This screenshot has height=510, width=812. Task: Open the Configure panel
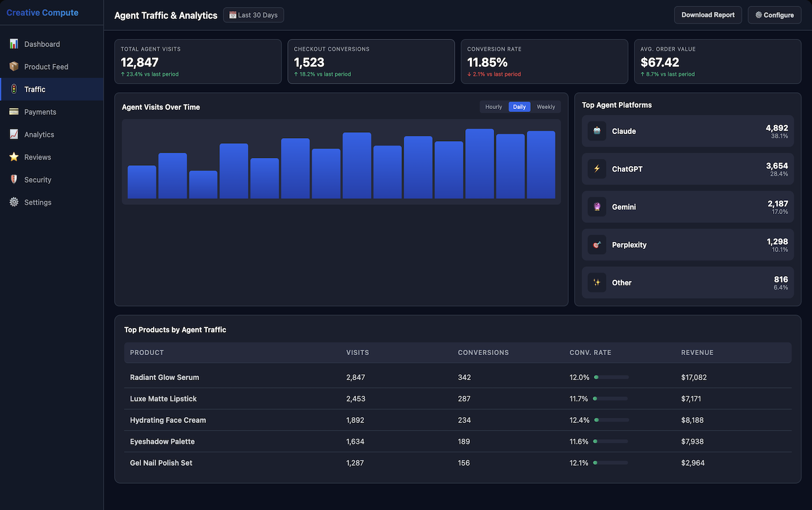tap(774, 15)
